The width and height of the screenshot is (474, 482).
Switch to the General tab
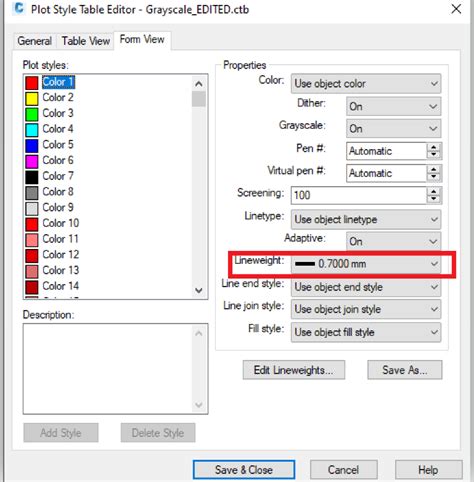[35, 41]
